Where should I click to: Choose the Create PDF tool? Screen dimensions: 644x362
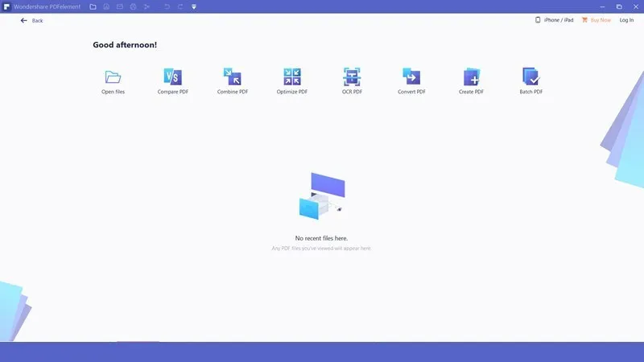tap(471, 77)
